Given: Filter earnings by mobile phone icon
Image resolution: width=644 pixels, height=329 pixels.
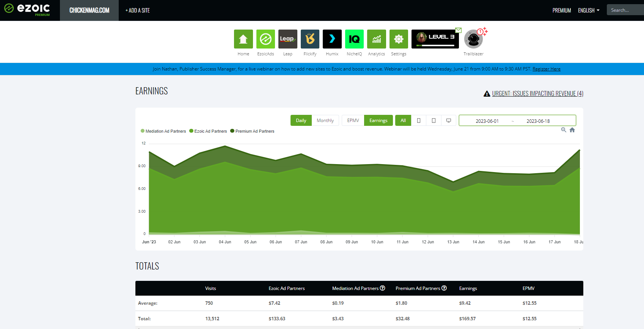Looking at the screenshot, I should (419, 121).
